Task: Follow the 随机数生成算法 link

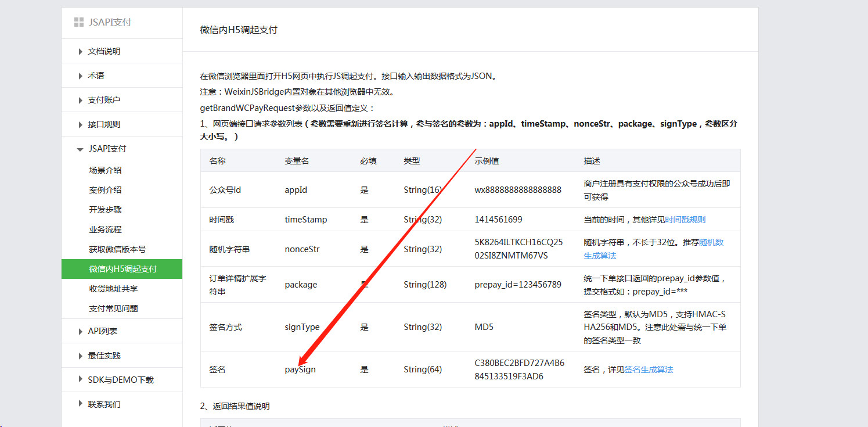Action: click(653, 249)
